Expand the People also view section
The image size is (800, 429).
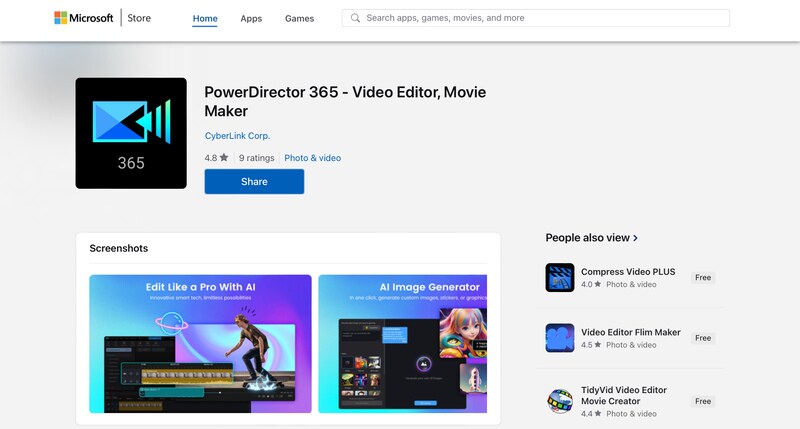coord(592,238)
